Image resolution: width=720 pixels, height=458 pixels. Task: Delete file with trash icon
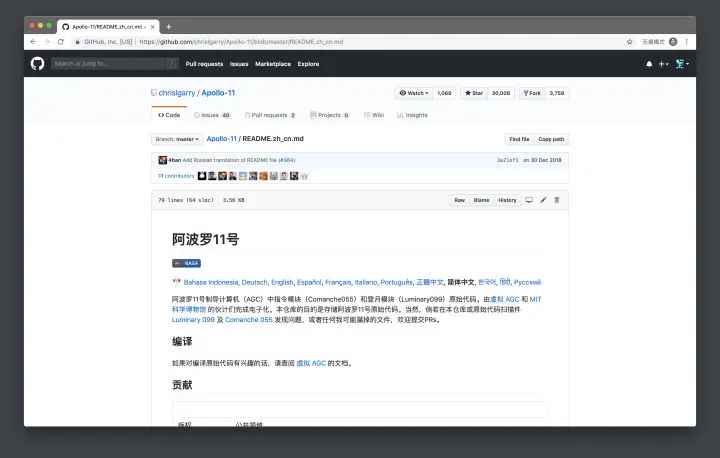(557, 200)
